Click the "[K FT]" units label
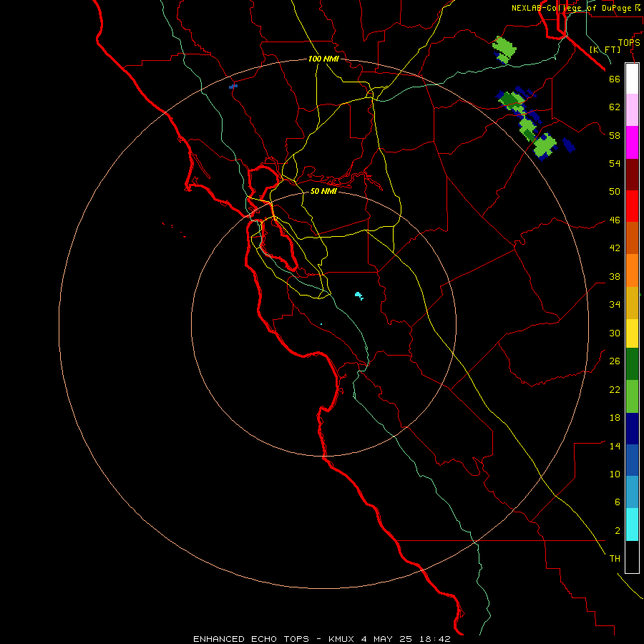 [605, 49]
